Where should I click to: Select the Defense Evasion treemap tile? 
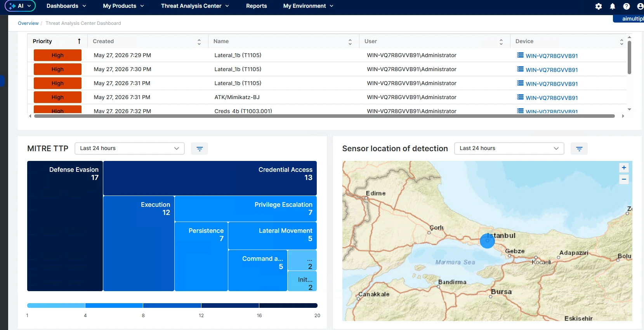pyautogui.click(x=65, y=226)
